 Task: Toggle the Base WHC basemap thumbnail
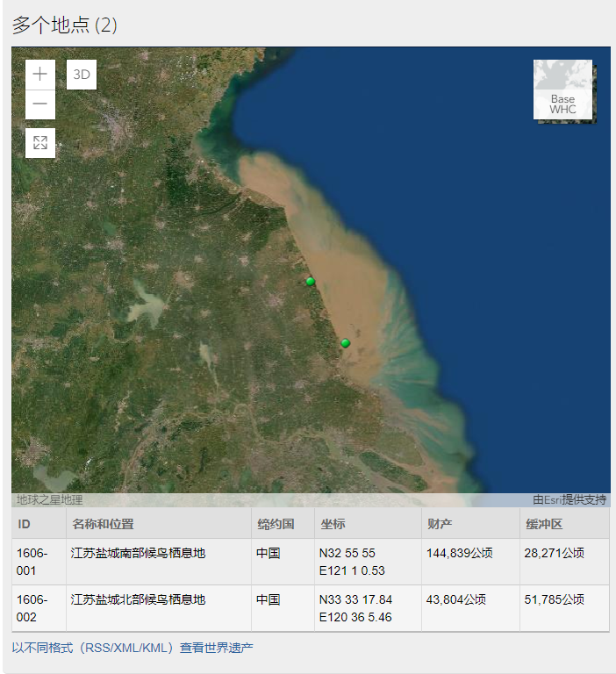tap(562, 90)
